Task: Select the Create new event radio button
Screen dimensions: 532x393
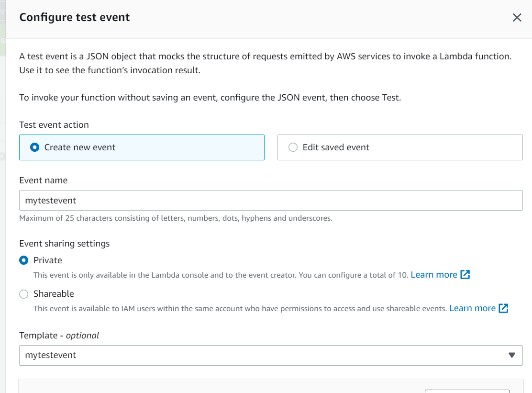Action: coord(34,147)
